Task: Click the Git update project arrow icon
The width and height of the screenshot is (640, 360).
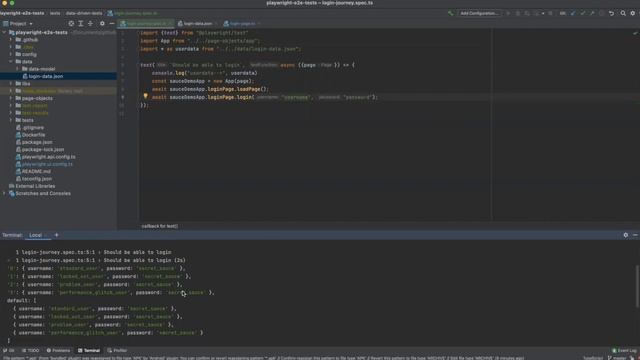Action: pos(573,13)
